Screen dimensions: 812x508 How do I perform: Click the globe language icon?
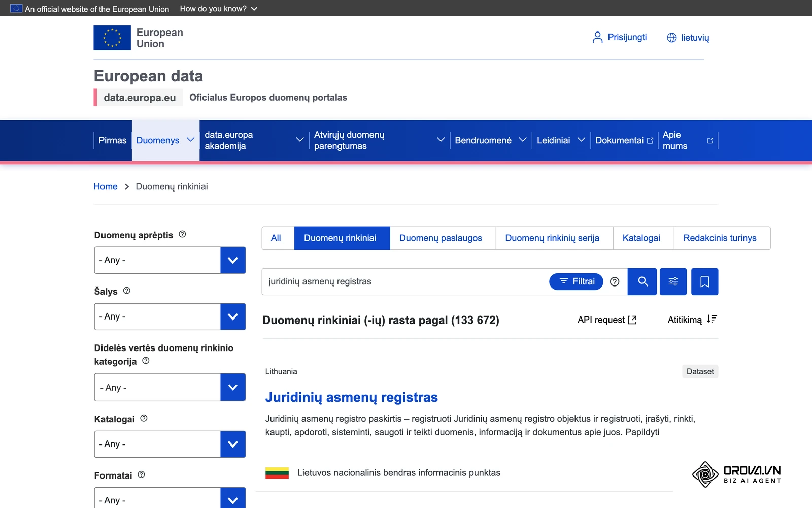coord(672,38)
